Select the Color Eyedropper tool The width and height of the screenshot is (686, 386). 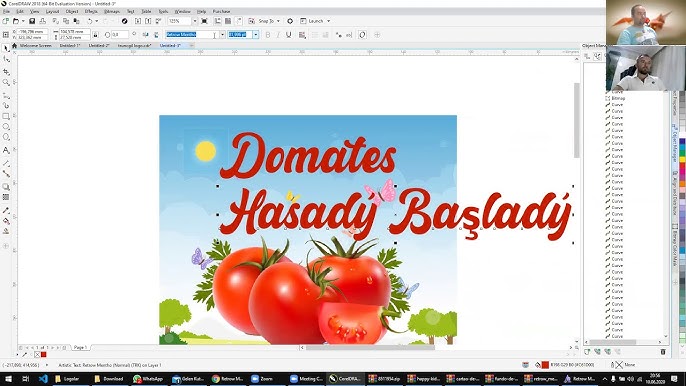[x=6, y=211]
